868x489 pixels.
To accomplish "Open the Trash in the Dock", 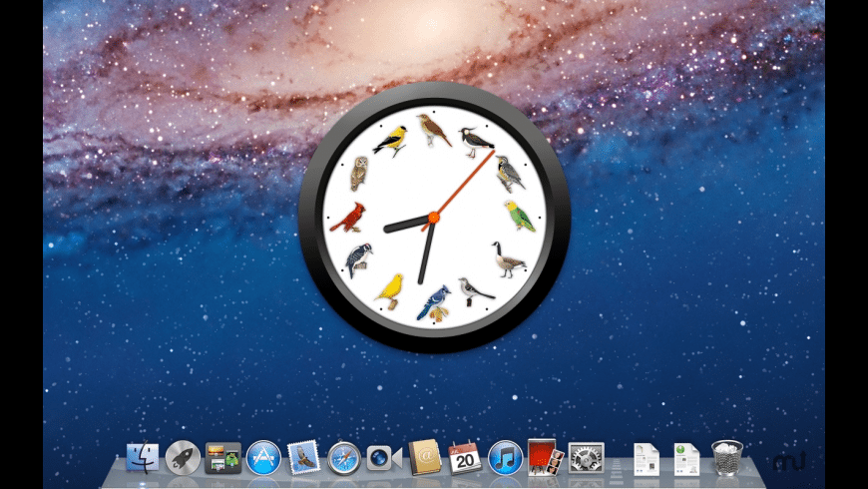I will [x=727, y=458].
